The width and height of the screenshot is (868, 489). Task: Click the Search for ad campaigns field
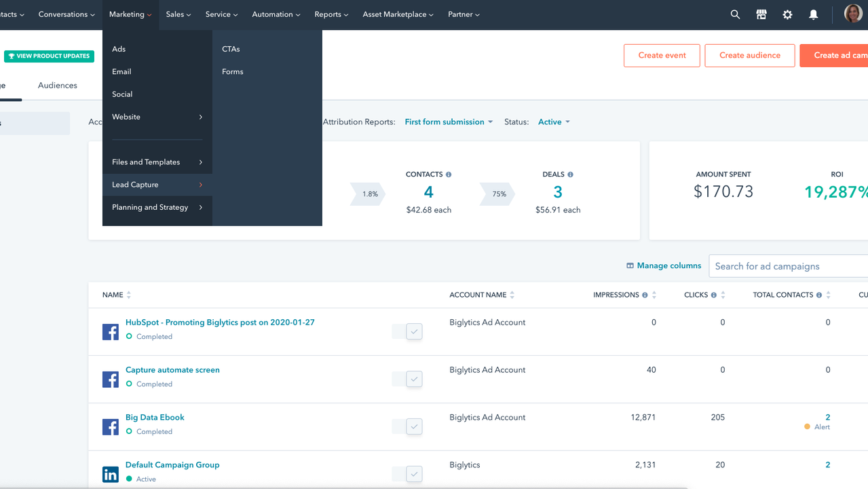(x=787, y=266)
